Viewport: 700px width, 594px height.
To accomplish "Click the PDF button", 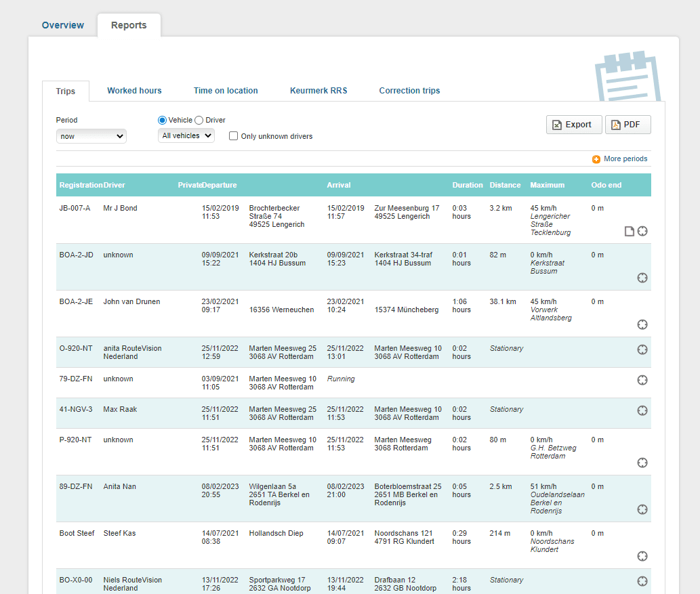I will click(628, 125).
